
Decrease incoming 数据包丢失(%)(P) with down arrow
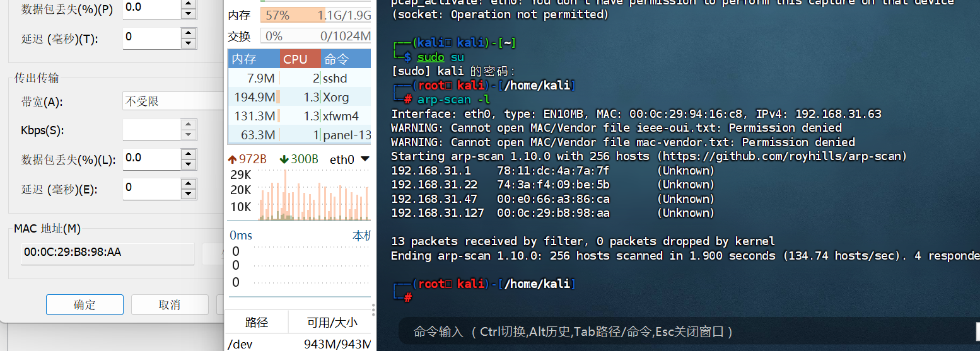pos(188,14)
